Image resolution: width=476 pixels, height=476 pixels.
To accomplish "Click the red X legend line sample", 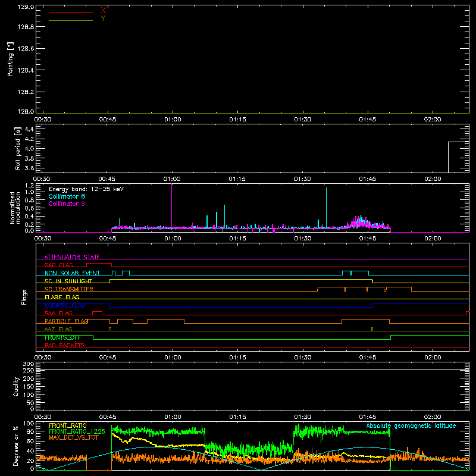I will [71, 12].
